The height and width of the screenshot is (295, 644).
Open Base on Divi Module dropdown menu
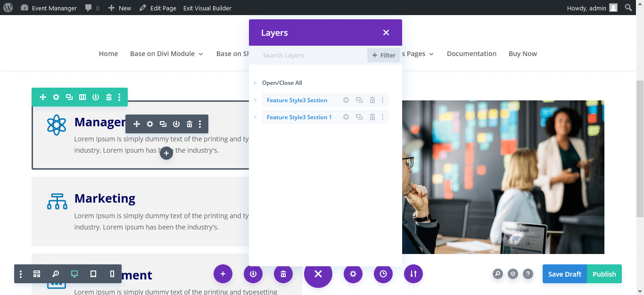tap(166, 54)
